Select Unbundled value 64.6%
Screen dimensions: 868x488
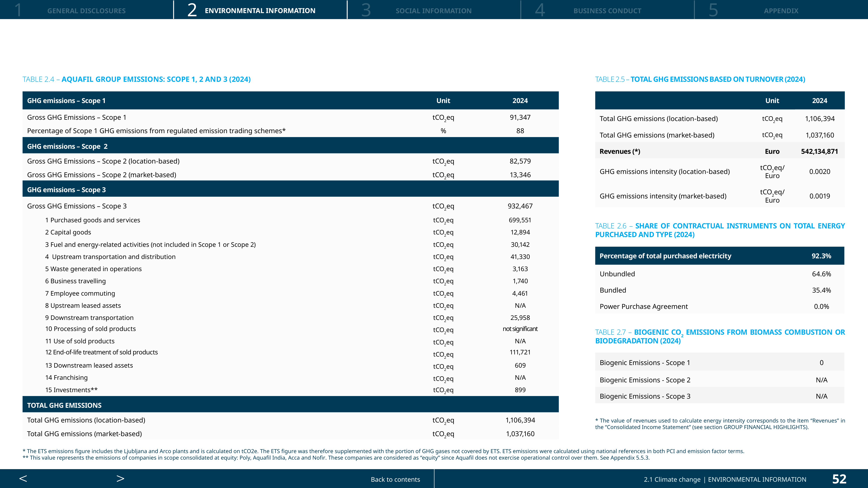point(821,274)
